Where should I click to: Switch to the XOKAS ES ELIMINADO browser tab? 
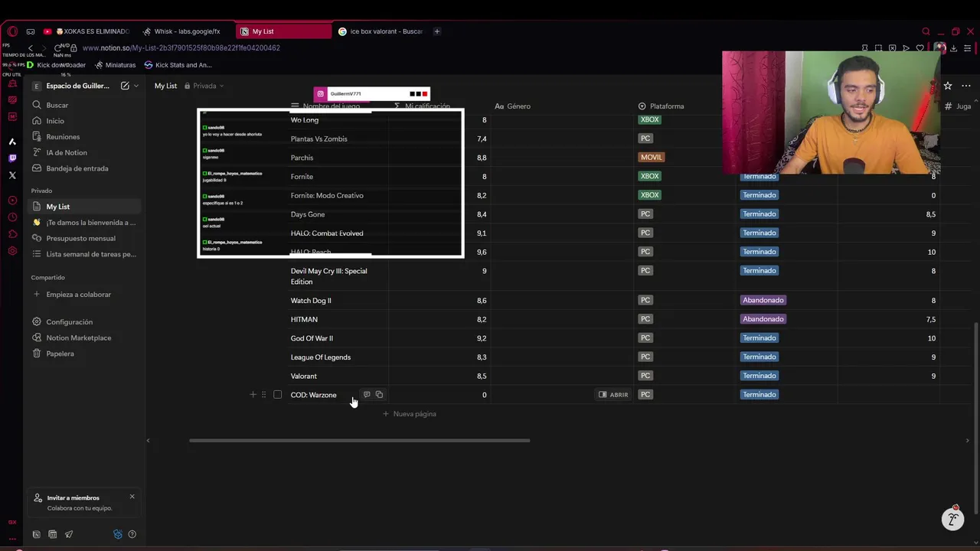click(87, 31)
